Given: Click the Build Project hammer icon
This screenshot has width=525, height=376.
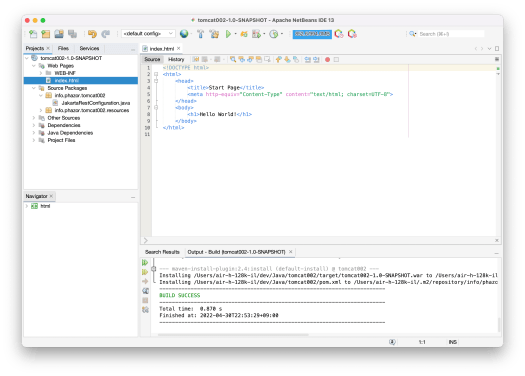Looking at the screenshot, I should coord(200,34).
